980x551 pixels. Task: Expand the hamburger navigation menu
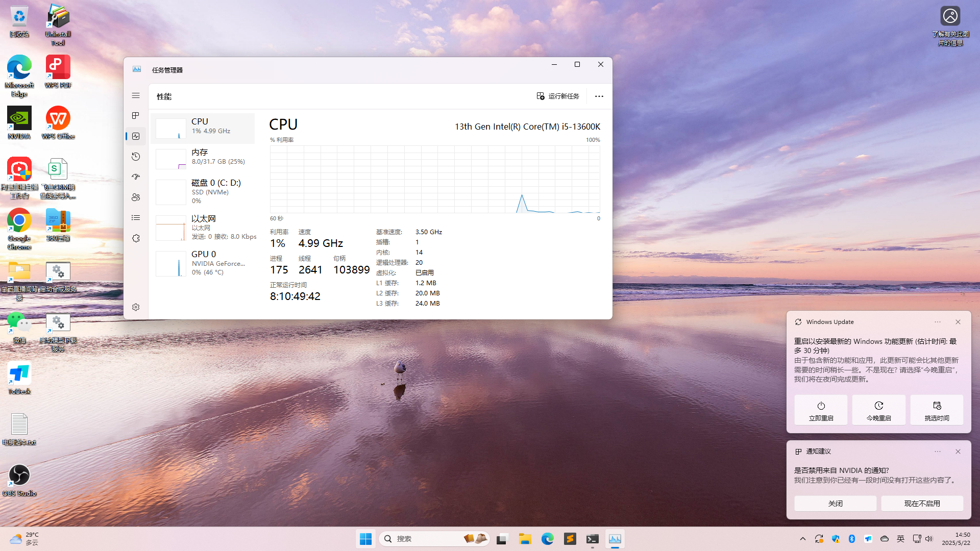click(136, 95)
